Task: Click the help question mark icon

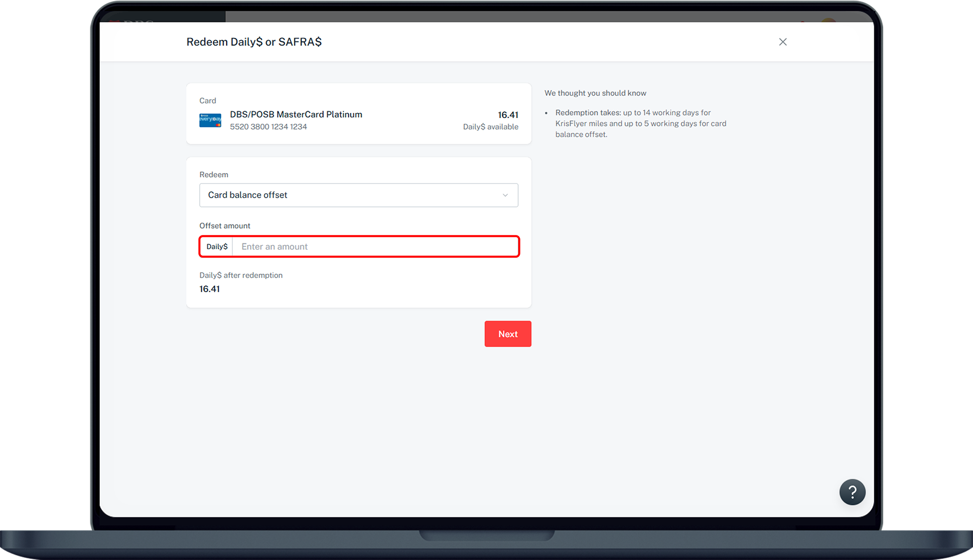Action: pyautogui.click(x=852, y=492)
